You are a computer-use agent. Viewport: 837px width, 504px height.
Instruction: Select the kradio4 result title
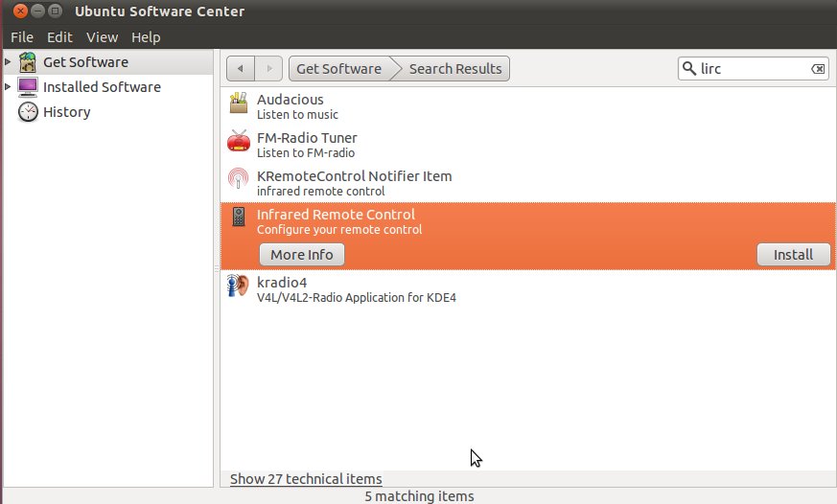pos(282,283)
